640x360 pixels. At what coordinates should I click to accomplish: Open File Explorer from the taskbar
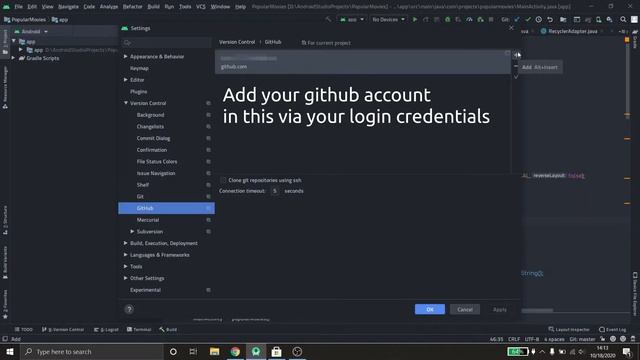pyautogui.click(x=215, y=351)
